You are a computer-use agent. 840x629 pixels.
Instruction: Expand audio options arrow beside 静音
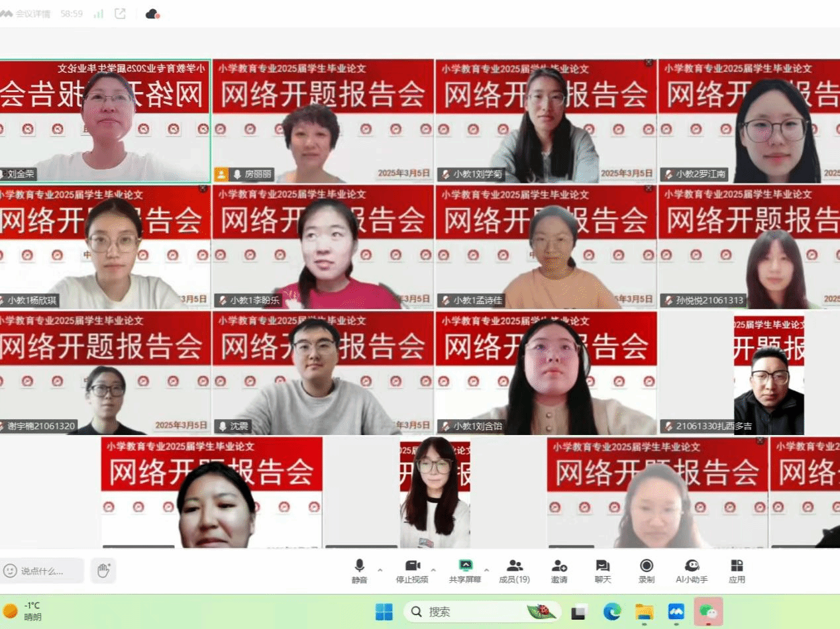click(x=380, y=569)
